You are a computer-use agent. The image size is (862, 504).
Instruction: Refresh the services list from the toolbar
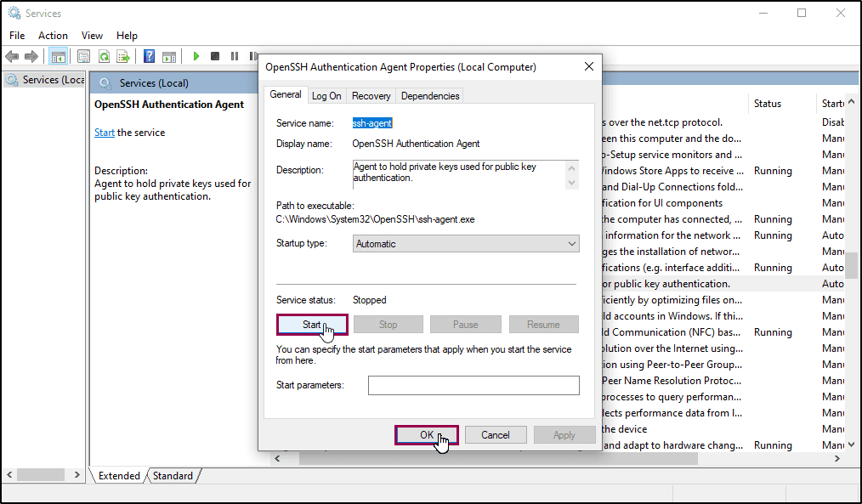(104, 56)
